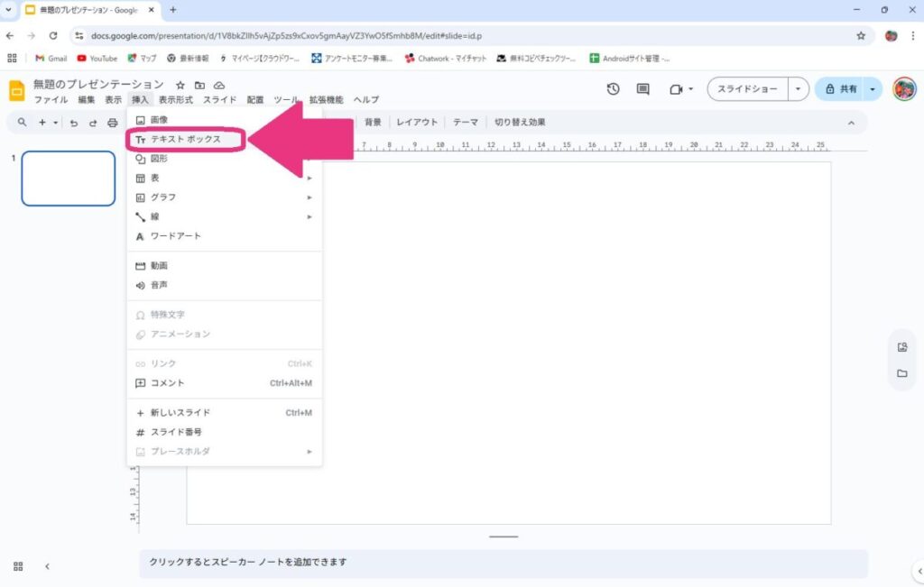Select テキスト ボックス menu entry
The width and height of the screenshot is (924, 587).
pyautogui.click(x=224, y=139)
